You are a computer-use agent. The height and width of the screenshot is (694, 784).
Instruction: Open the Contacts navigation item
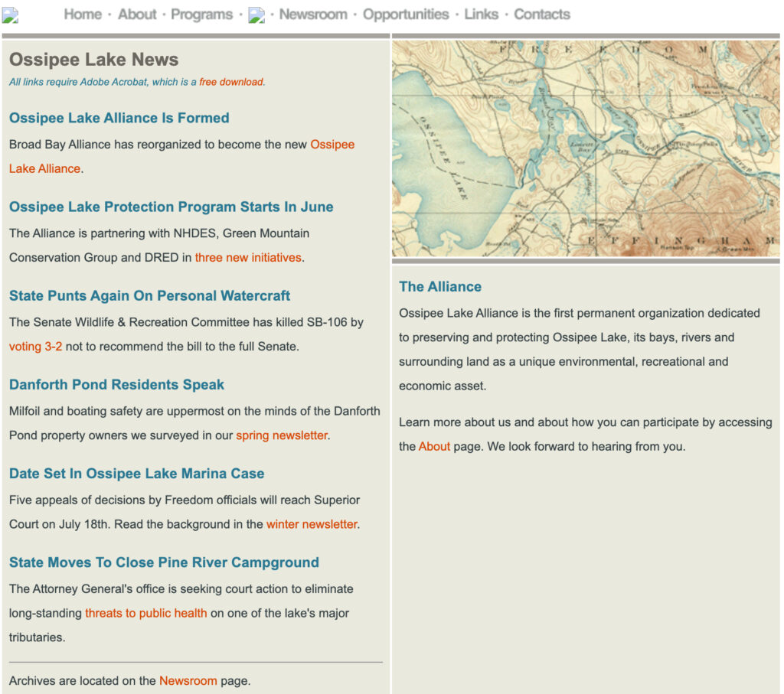(x=541, y=15)
